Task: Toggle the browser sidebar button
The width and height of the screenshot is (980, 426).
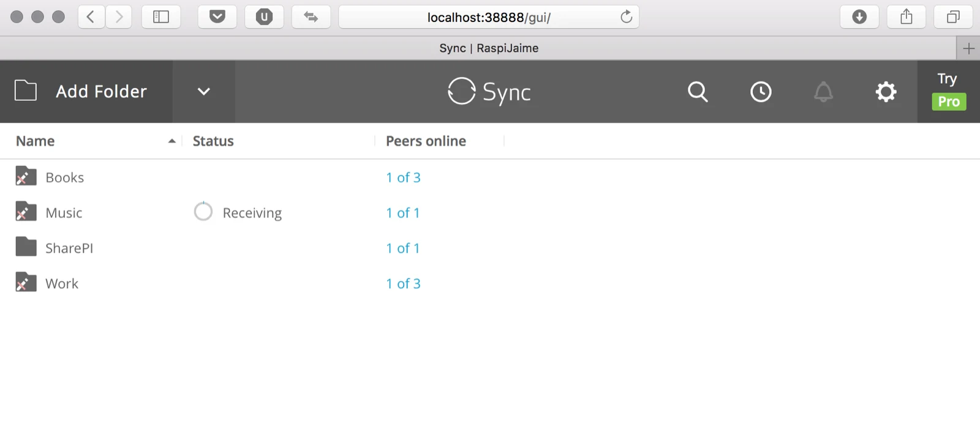Action: [x=161, y=17]
